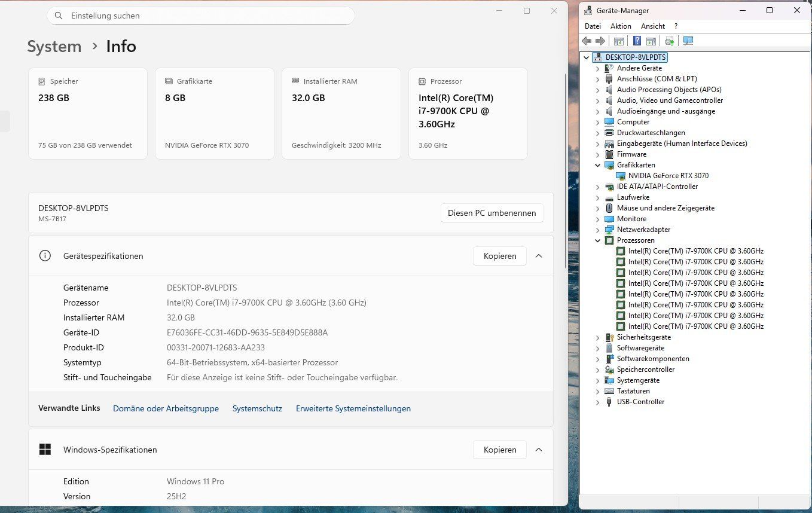Collapse the Prozessoren tree node
The width and height of the screenshot is (812, 513).
pos(597,240)
